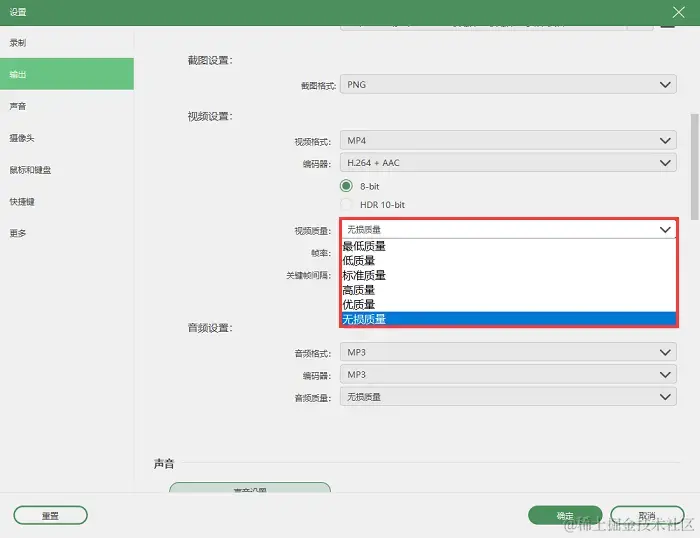Choose 低质量 from the quality list
The image size is (700, 538).
(509, 261)
